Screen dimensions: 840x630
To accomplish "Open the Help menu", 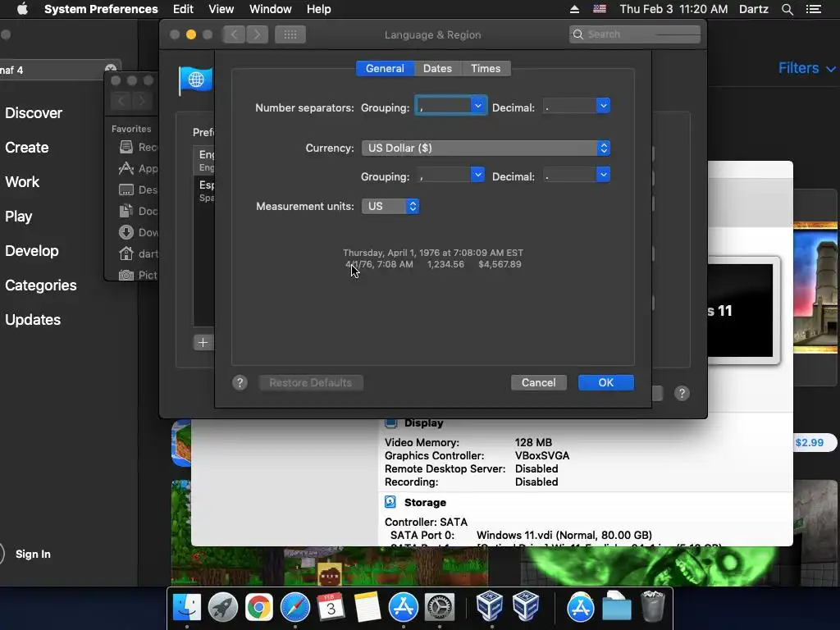I will coord(319,9).
